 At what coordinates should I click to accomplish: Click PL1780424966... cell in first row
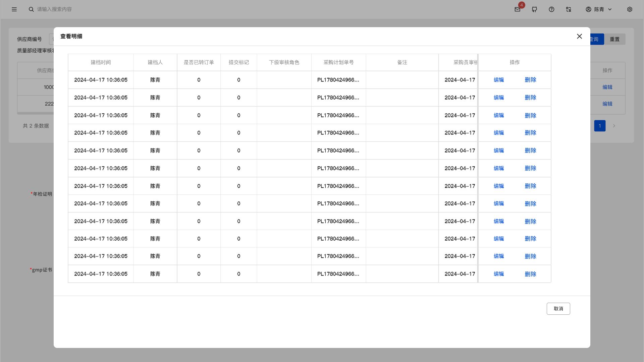pos(338,80)
